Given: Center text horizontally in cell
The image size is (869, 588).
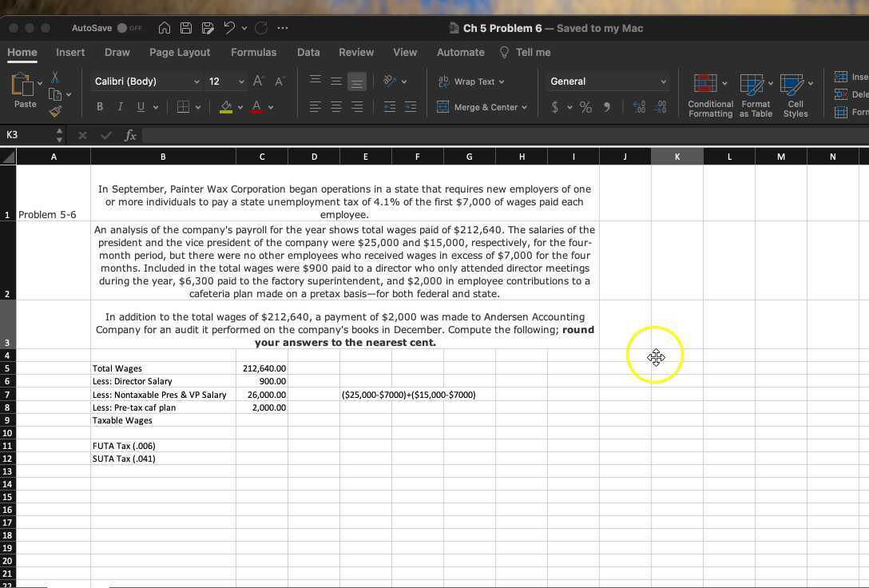Looking at the screenshot, I should coord(335,107).
